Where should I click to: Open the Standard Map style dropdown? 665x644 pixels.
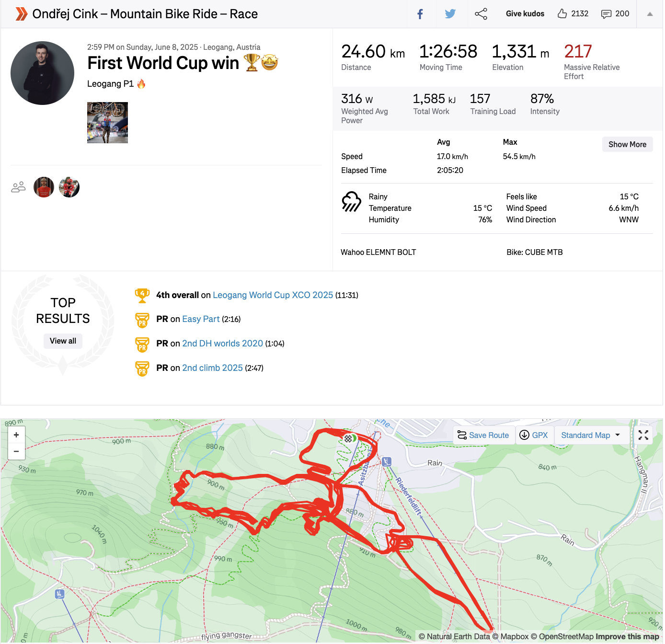click(591, 435)
